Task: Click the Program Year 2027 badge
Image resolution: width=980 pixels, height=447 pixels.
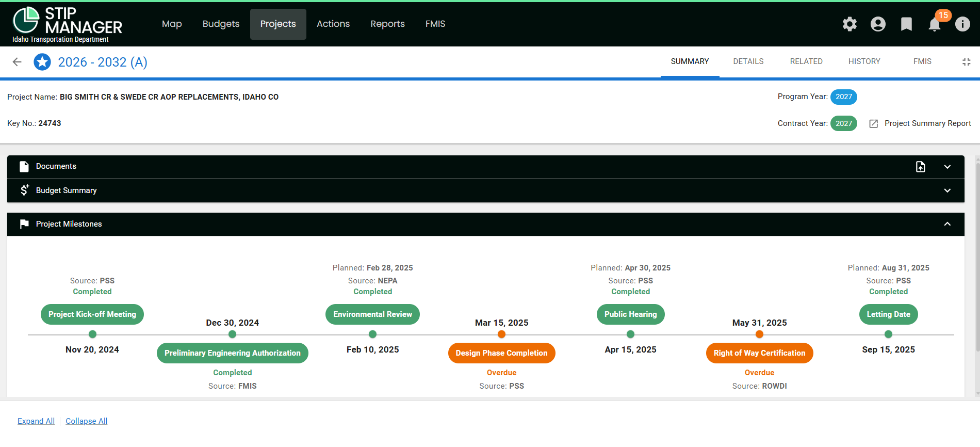Action: 844,97
